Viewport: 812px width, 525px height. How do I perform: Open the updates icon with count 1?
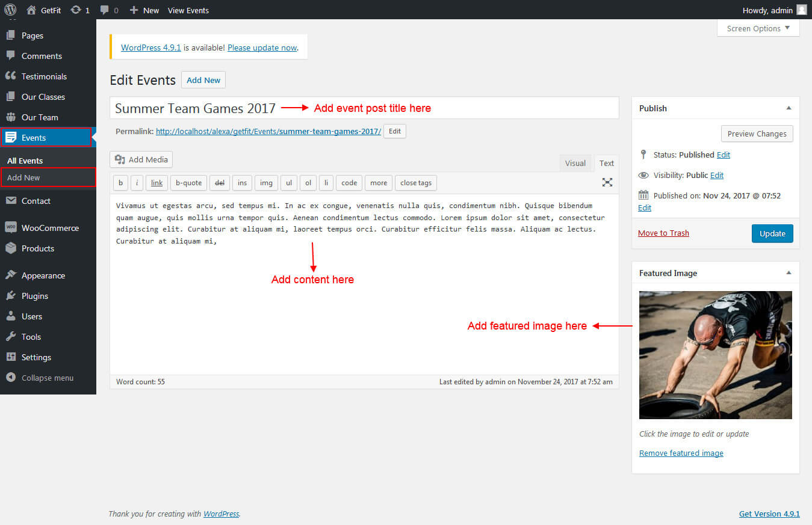(x=76, y=10)
